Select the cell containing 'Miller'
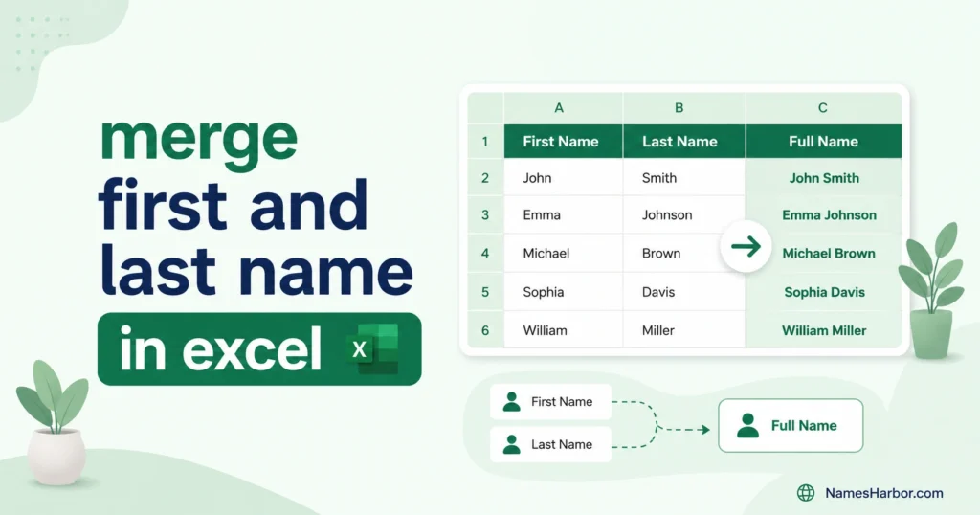Screen dimensions: 980x515 pos(683,330)
